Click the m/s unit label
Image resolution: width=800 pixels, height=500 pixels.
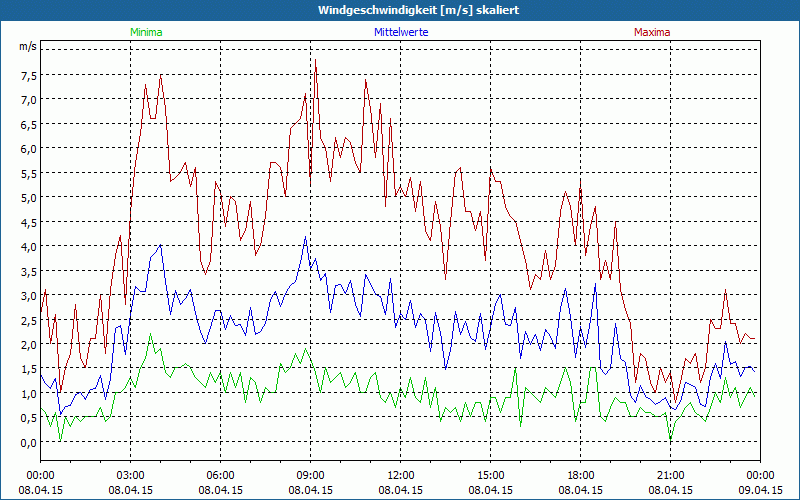point(28,46)
